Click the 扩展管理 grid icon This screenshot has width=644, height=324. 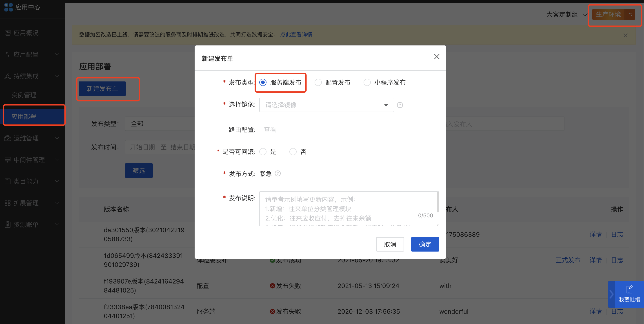(7, 203)
